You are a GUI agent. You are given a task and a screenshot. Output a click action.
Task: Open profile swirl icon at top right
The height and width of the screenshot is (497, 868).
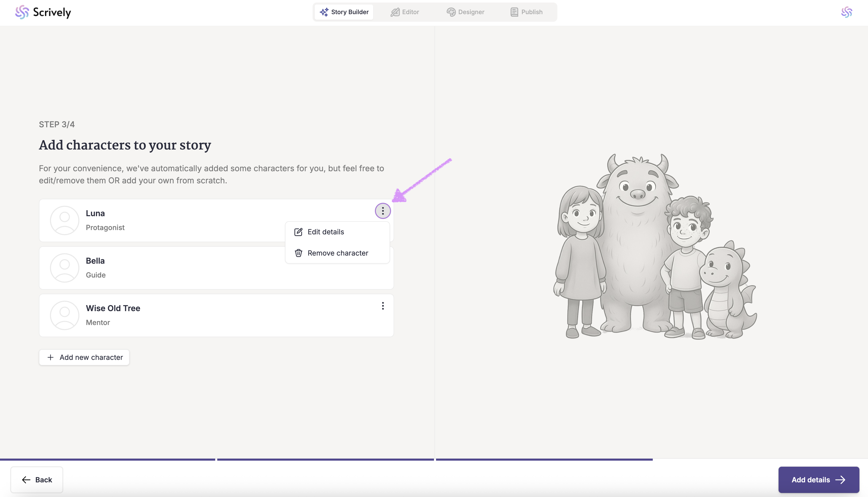(x=847, y=12)
